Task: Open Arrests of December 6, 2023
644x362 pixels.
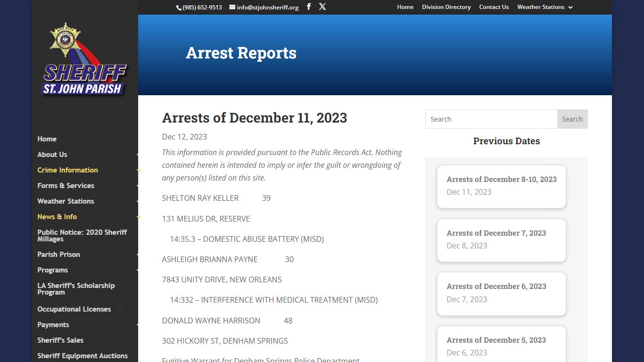Action: click(496, 286)
